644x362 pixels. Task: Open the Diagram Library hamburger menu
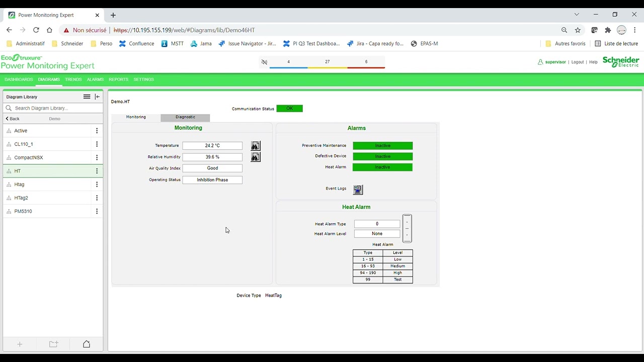87,97
